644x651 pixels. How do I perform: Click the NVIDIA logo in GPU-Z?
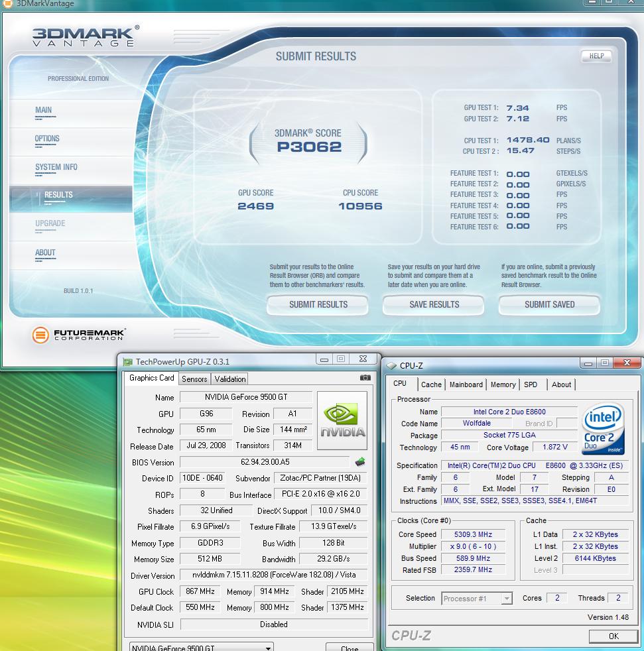[342, 420]
